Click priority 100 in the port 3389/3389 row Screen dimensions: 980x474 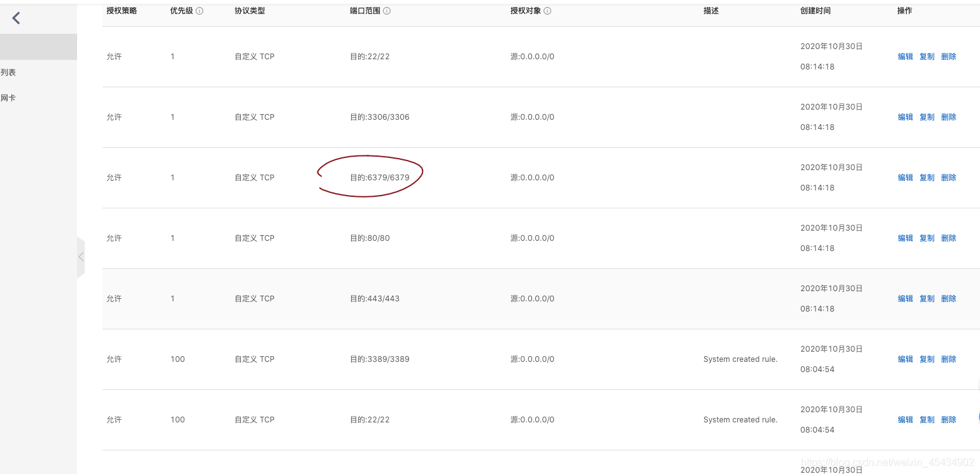pos(178,359)
